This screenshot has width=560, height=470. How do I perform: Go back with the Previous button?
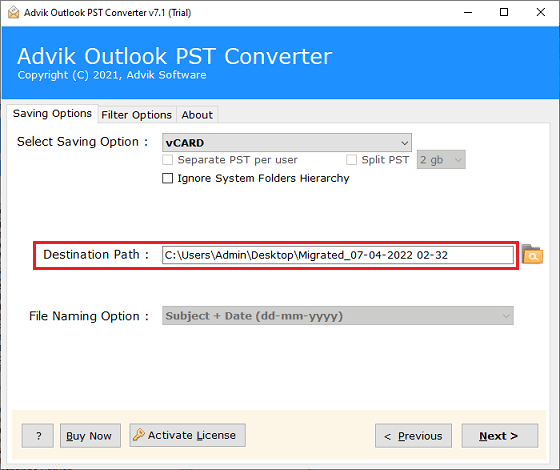coord(413,436)
